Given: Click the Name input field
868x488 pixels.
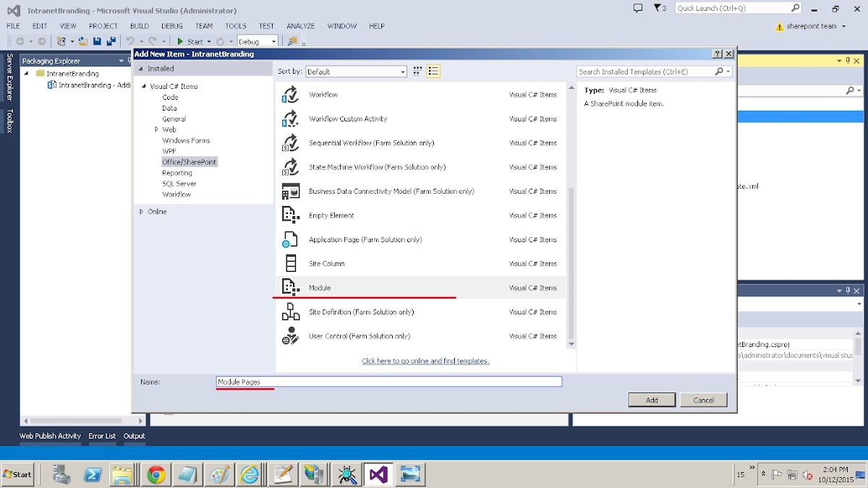Looking at the screenshot, I should click(389, 382).
